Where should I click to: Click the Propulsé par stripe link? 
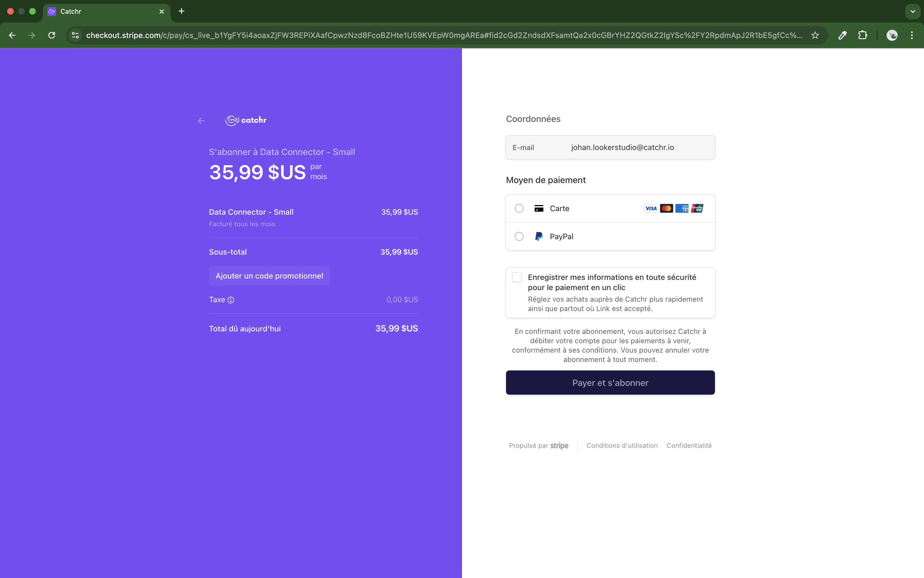coord(538,445)
